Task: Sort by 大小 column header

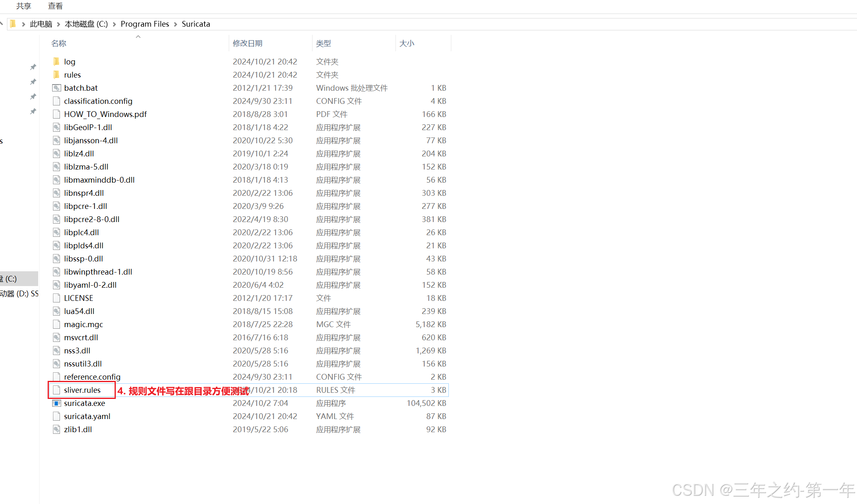Action: (x=407, y=43)
